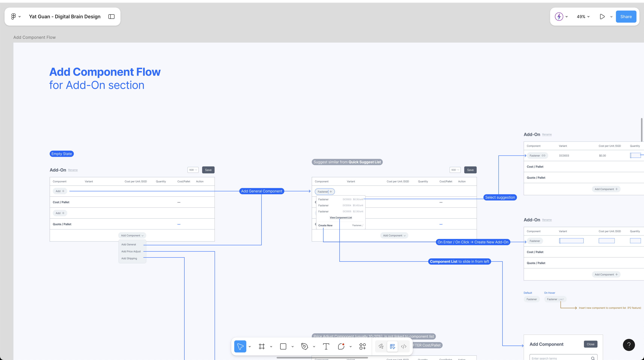
Task: Switch to the code view icon in the toolbar
Action: (404, 346)
